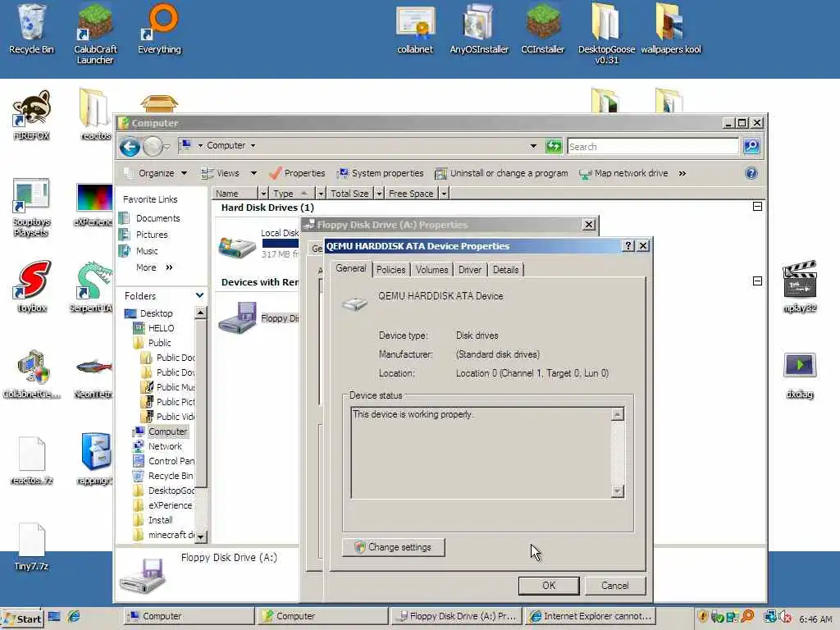Open the Everything search shortcut

pos(159,30)
